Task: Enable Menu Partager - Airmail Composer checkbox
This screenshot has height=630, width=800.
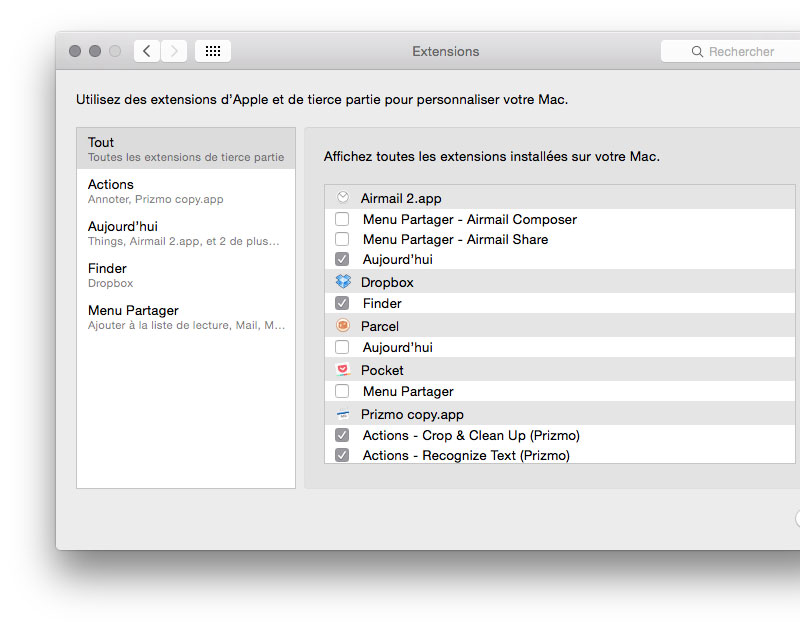Action: [342, 219]
